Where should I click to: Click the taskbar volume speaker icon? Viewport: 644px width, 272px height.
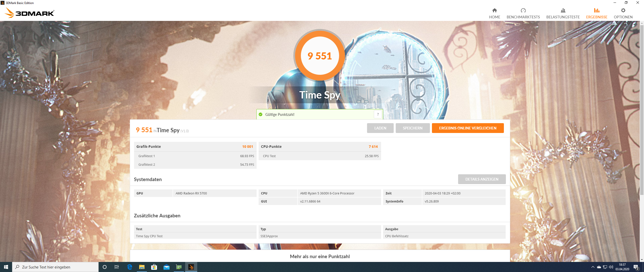611,267
